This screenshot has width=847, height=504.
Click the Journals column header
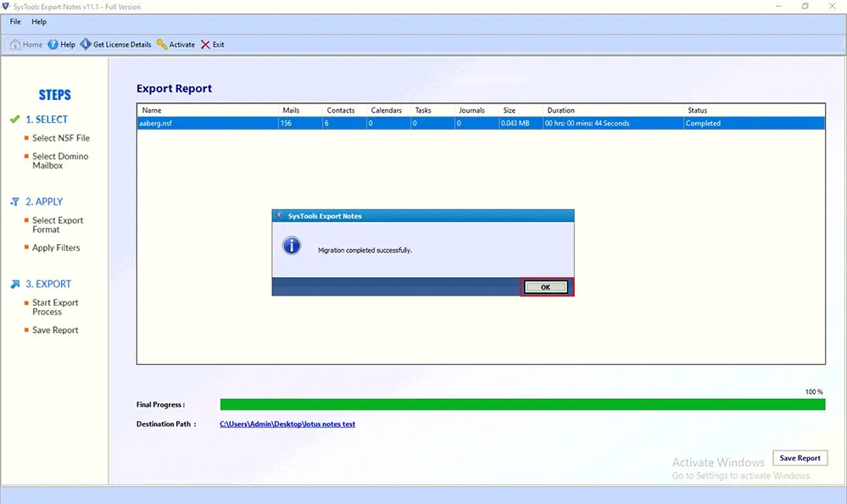point(476,110)
